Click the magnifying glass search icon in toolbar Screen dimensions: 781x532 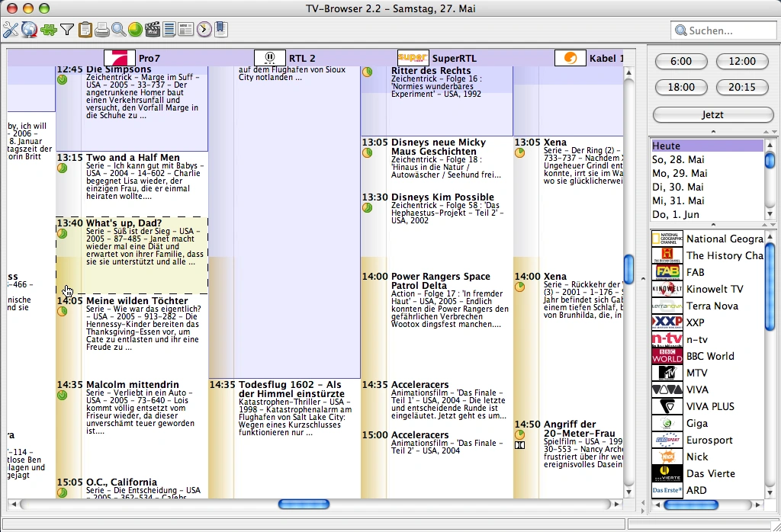(x=118, y=30)
